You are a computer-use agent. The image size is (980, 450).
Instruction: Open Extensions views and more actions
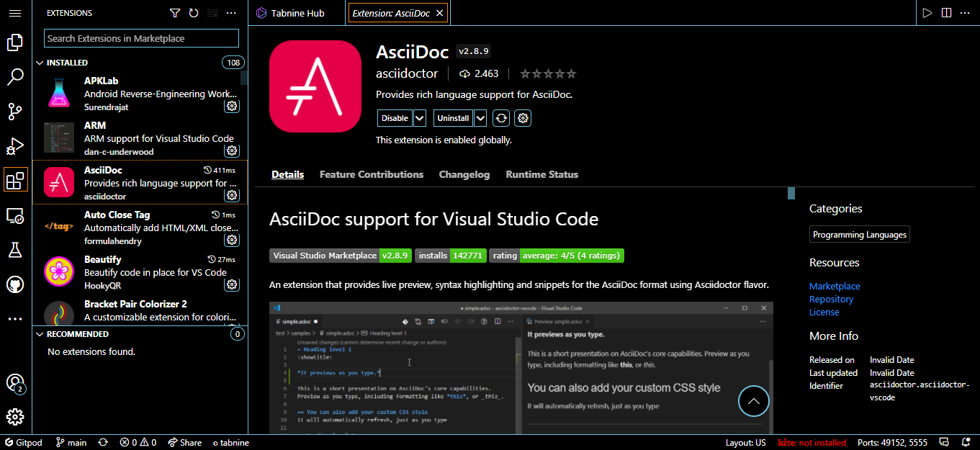click(231, 13)
